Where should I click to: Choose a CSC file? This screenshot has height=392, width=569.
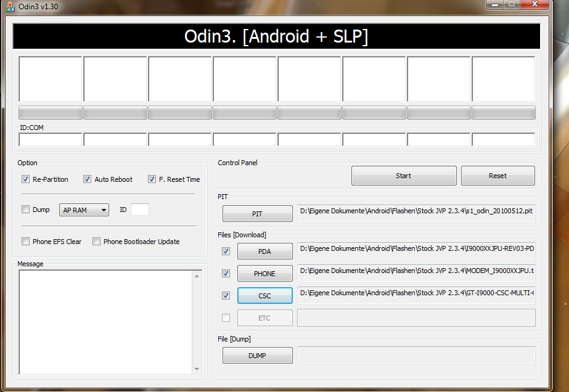click(x=264, y=295)
